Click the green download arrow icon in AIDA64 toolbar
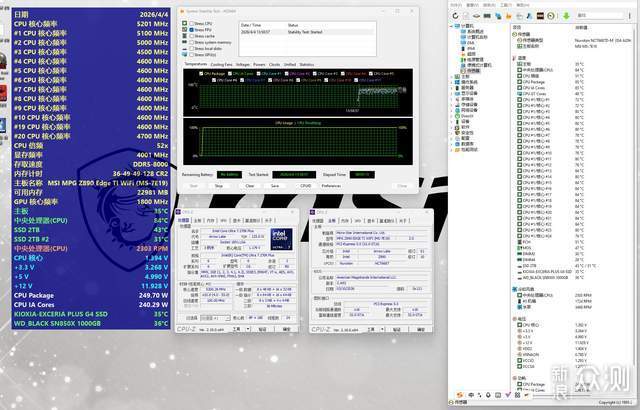The width and height of the screenshot is (640, 410). tap(566, 16)
